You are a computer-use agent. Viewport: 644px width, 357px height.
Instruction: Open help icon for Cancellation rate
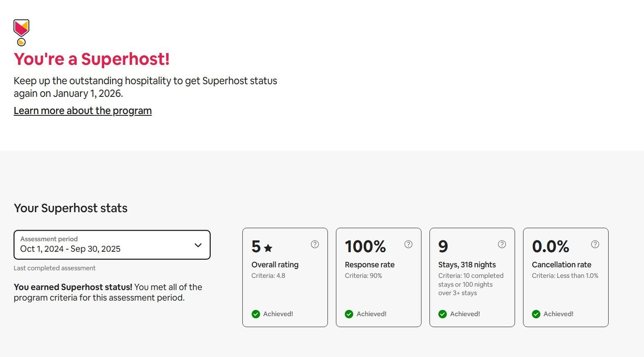coord(595,244)
